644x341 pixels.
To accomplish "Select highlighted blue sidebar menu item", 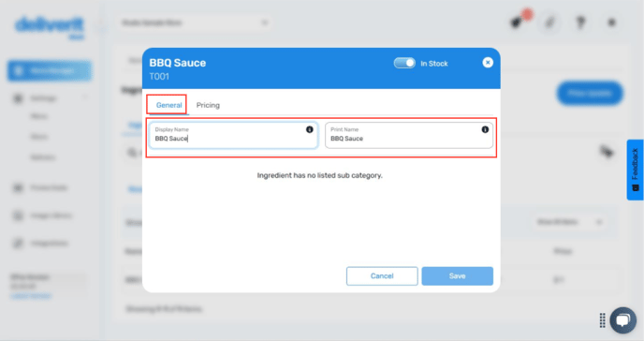I will pyautogui.click(x=50, y=71).
